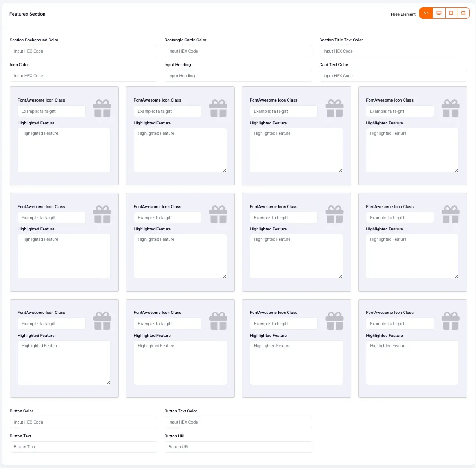
Task: Click the first card's Highlighted Feature textarea
Action: click(x=64, y=150)
